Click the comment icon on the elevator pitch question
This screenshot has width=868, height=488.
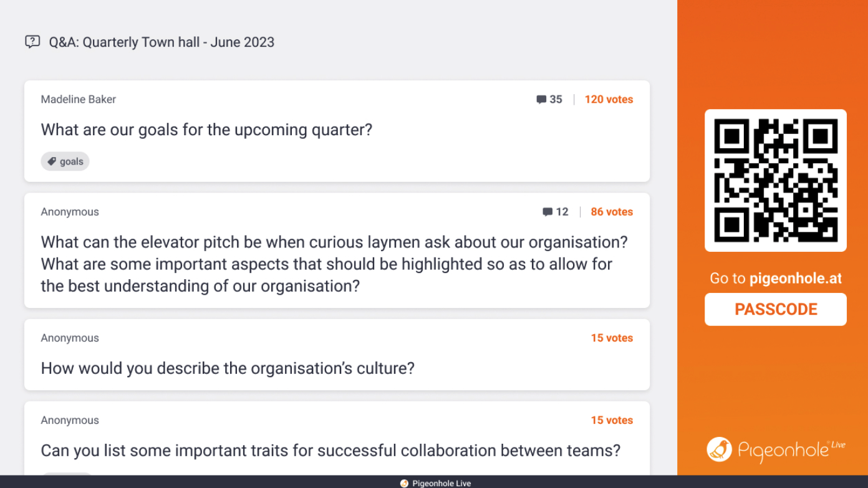coord(547,212)
